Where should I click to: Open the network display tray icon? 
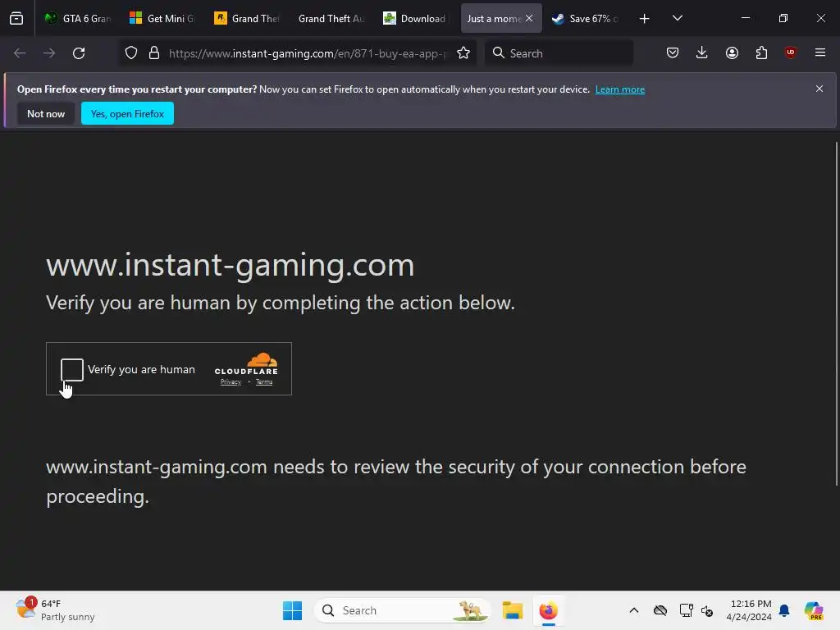[x=687, y=610]
